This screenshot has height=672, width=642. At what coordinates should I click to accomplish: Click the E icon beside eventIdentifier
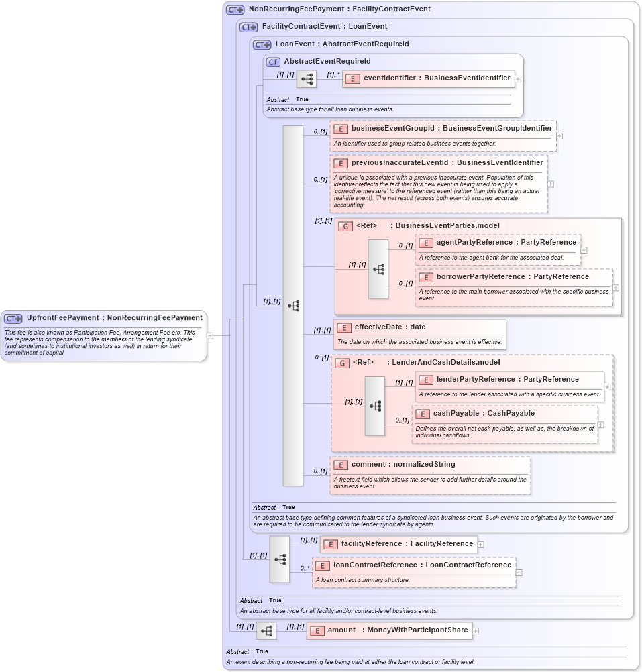coord(354,78)
